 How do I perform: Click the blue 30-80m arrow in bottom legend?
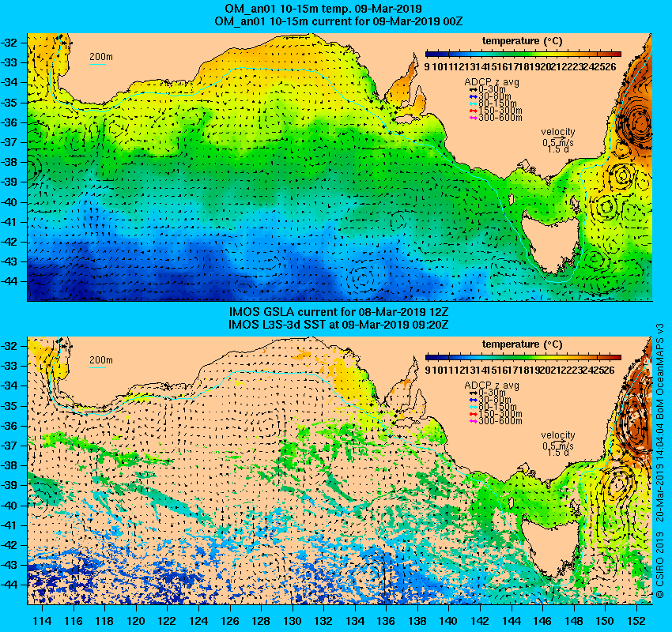(473, 400)
